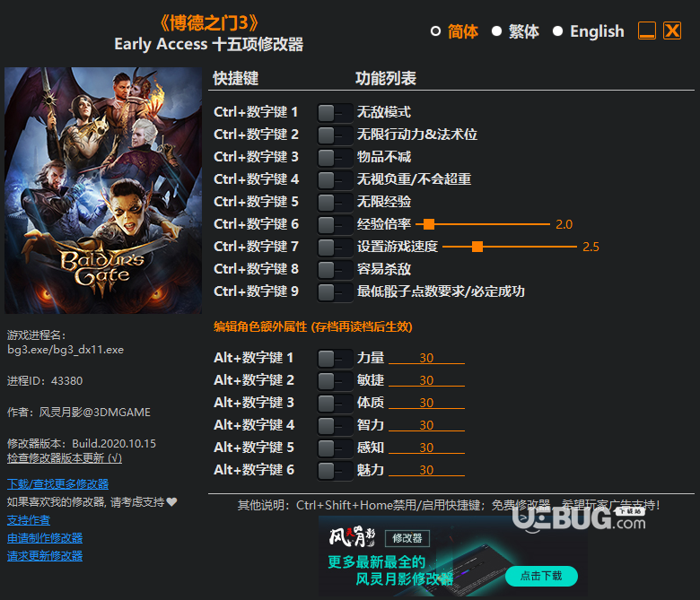The width and height of the screenshot is (700, 600).
Task: Open 申请制作修改器 link
Action: pos(45,538)
